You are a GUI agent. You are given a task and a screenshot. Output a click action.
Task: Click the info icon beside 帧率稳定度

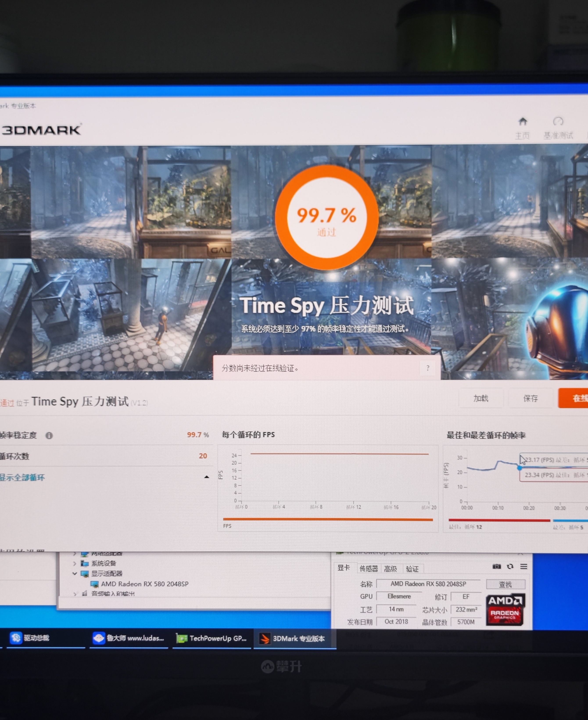pos(49,435)
